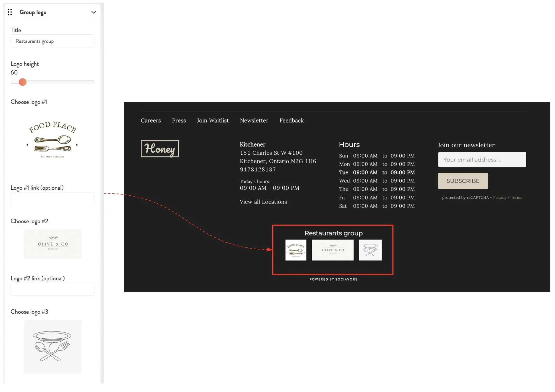The image size is (555, 392).
Task: Click the Powered by Sociavore text
Action: pyautogui.click(x=333, y=279)
